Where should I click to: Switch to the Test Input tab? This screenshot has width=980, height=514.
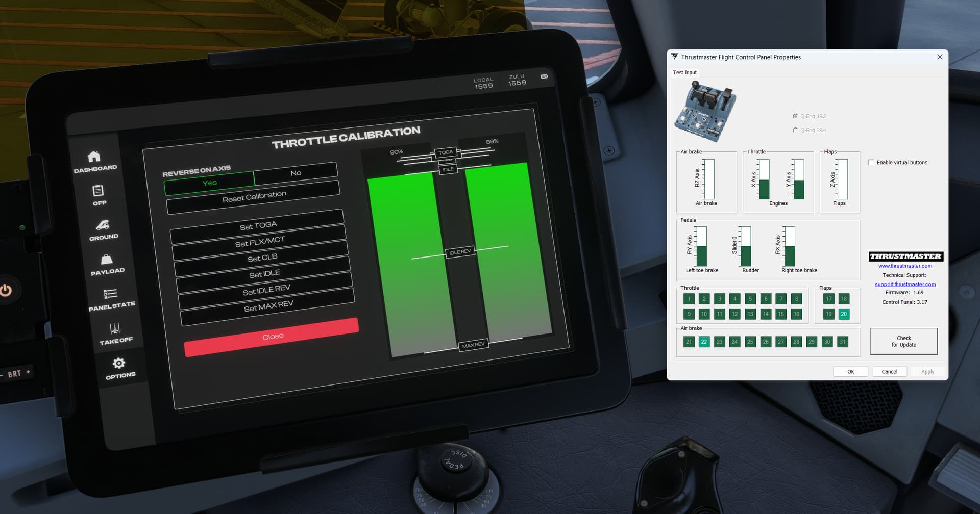pyautogui.click(x=684, y=72)
